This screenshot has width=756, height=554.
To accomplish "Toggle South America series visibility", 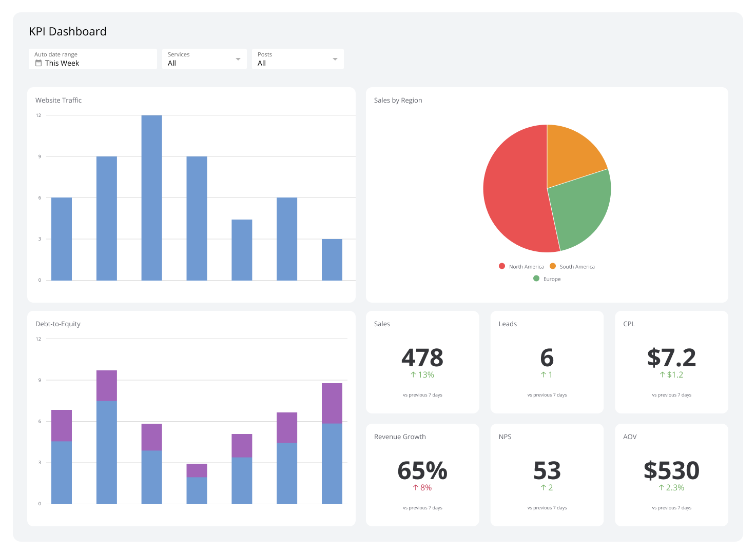I will click(x=573, y=266).
